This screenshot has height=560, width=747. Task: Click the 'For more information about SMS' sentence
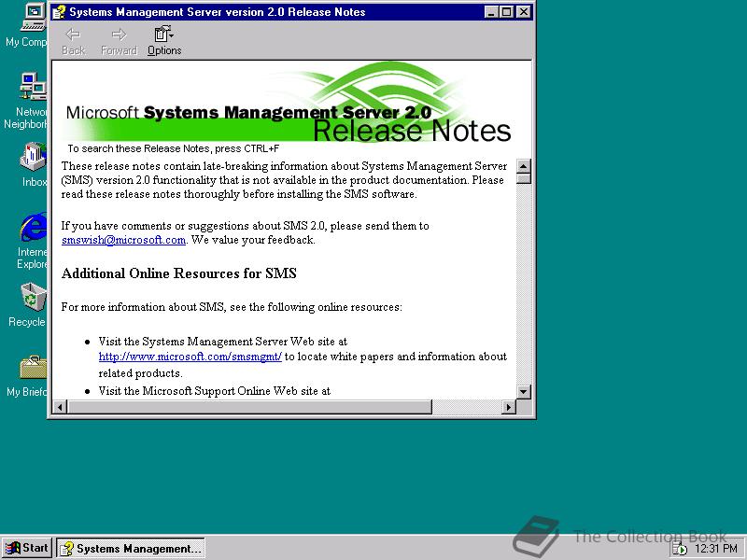[x=232, y=307]
